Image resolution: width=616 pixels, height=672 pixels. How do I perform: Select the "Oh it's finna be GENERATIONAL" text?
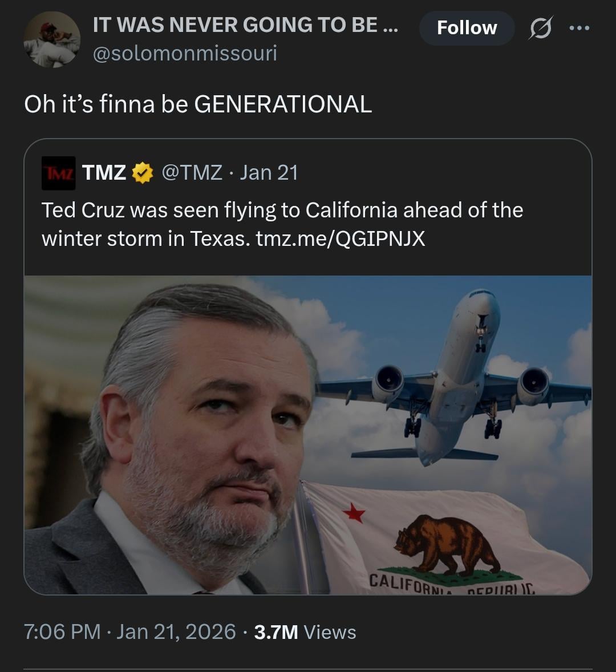point(198,104)
